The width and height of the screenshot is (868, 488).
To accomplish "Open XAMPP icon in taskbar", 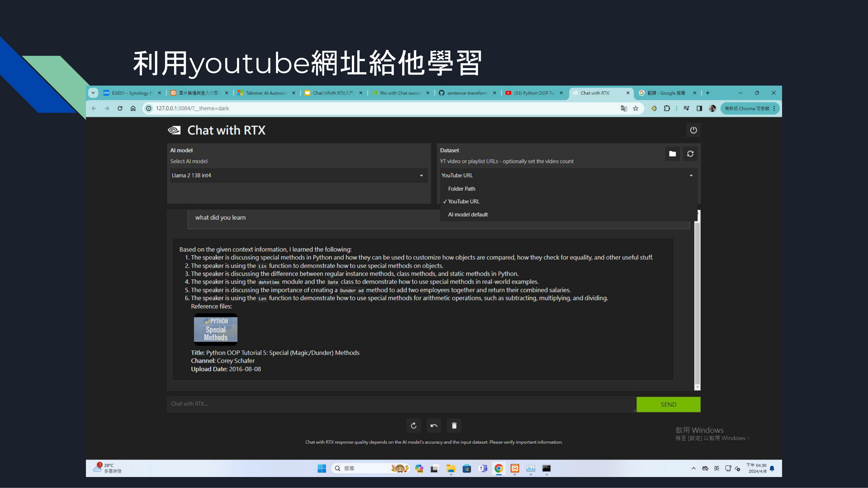I will coord(514,468).
